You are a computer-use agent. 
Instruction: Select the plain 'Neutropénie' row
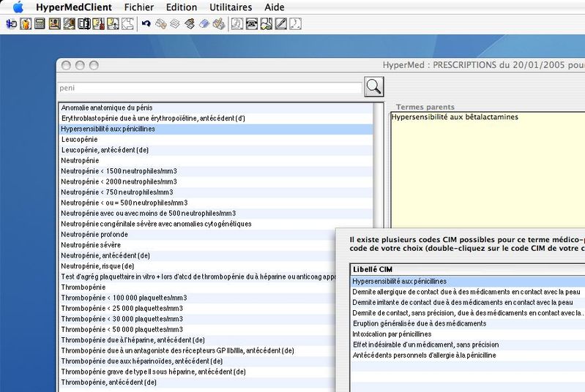pos(216,161)
